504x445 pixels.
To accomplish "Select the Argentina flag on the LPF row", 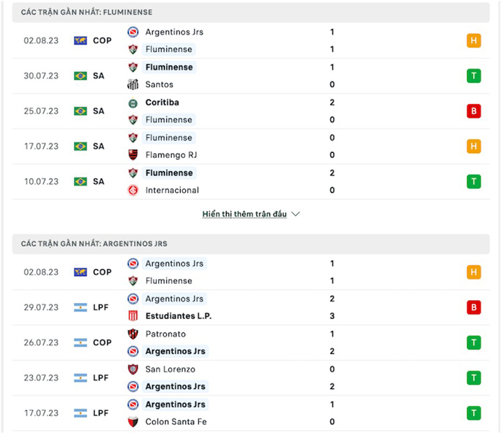I will (x=81, y=307).
